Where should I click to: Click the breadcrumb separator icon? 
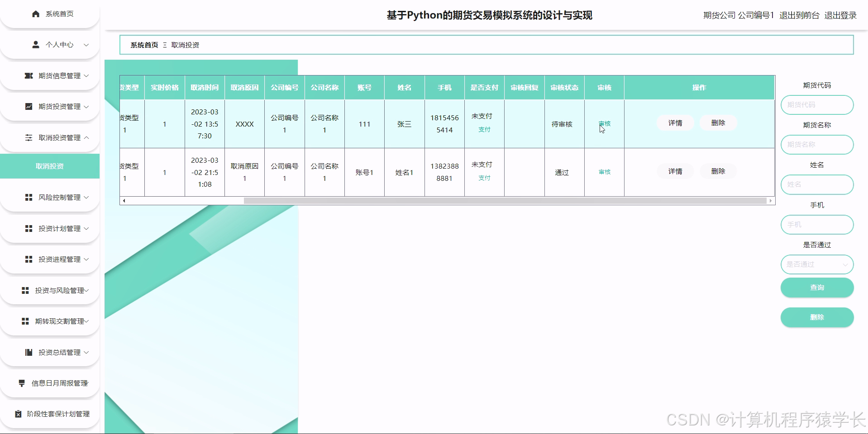pyautogui.click(x=165, y=45)
